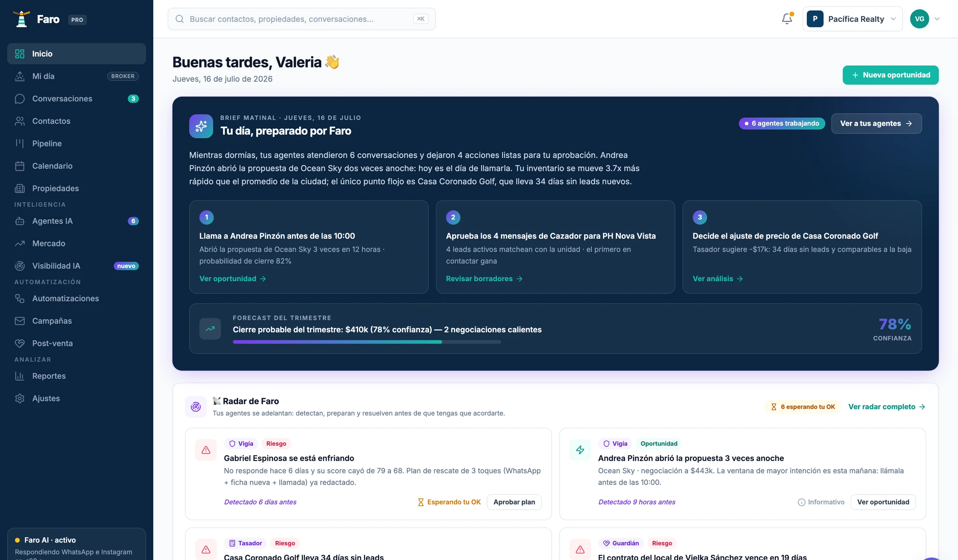
Task: Click the warning icon on Gabriel Espinosa card
Action: point(206,450)
